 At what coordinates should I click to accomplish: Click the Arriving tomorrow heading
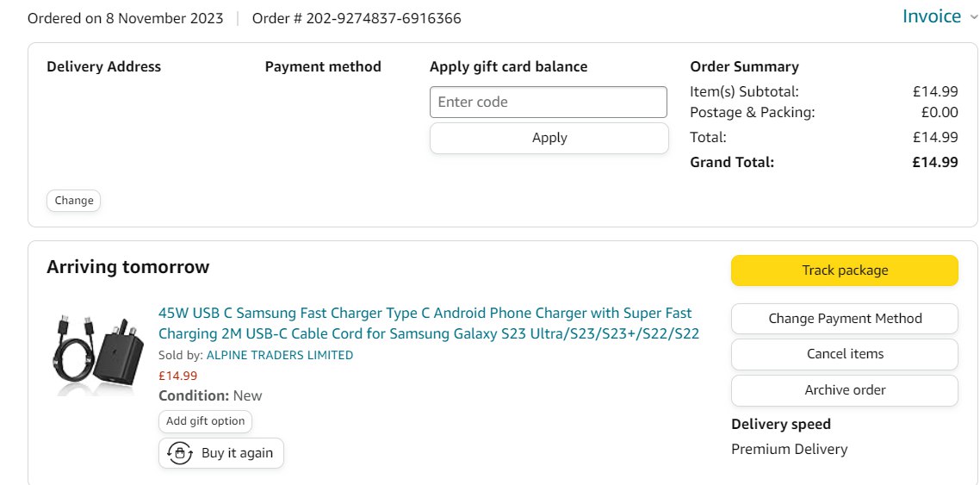(127, 267)
